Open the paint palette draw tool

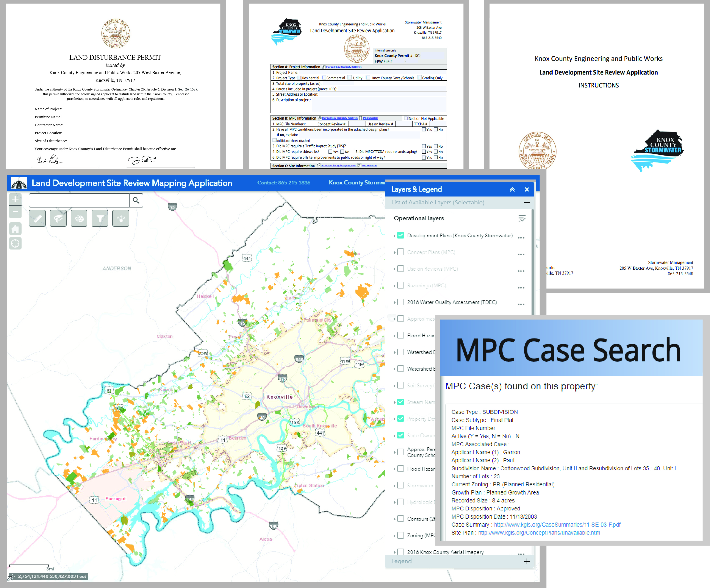[79, 219]
